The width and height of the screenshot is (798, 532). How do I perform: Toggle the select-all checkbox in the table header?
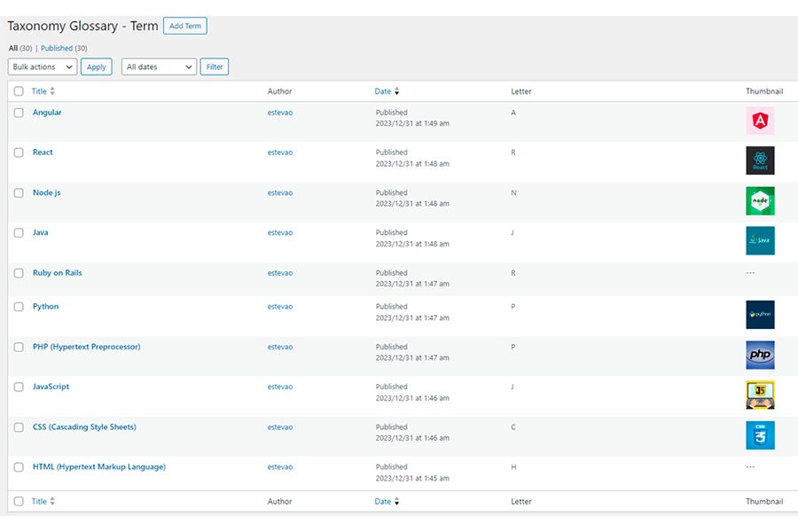pos(19,91)
